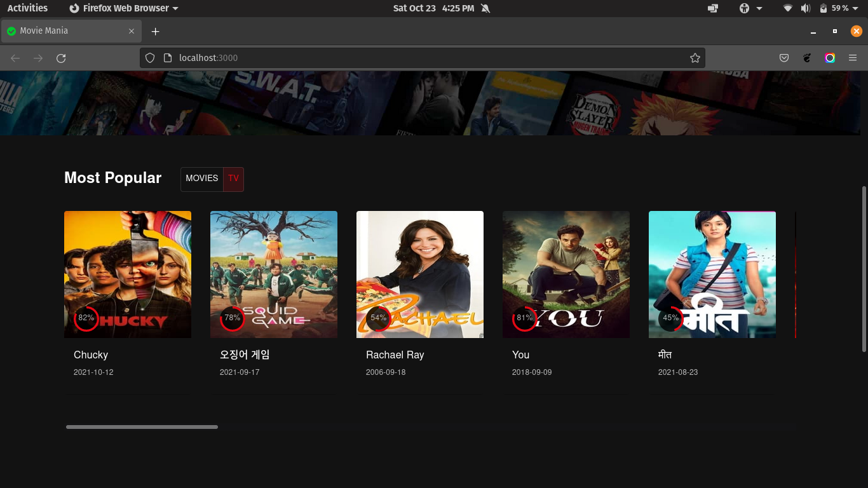Click the date 2021-08-23

[678, 372]
